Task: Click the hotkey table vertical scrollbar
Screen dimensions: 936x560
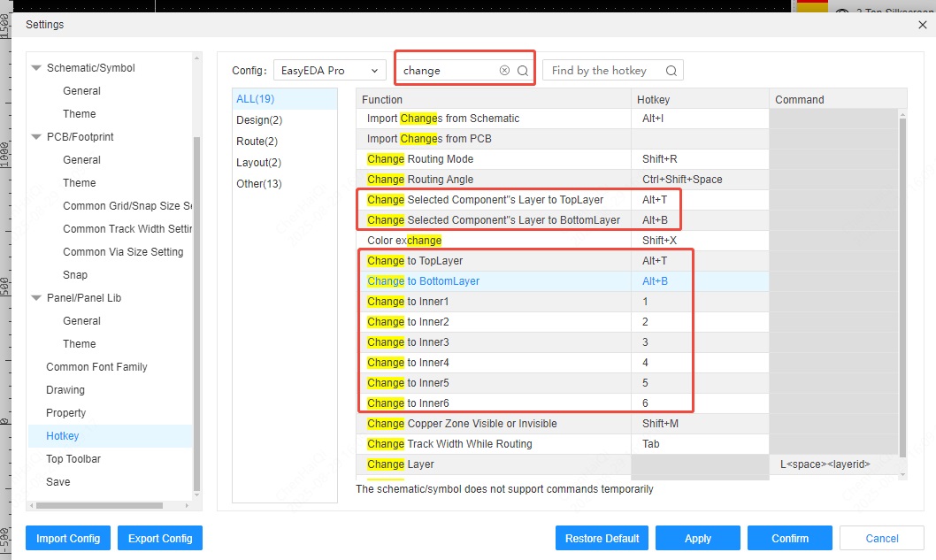Action: 902,283
